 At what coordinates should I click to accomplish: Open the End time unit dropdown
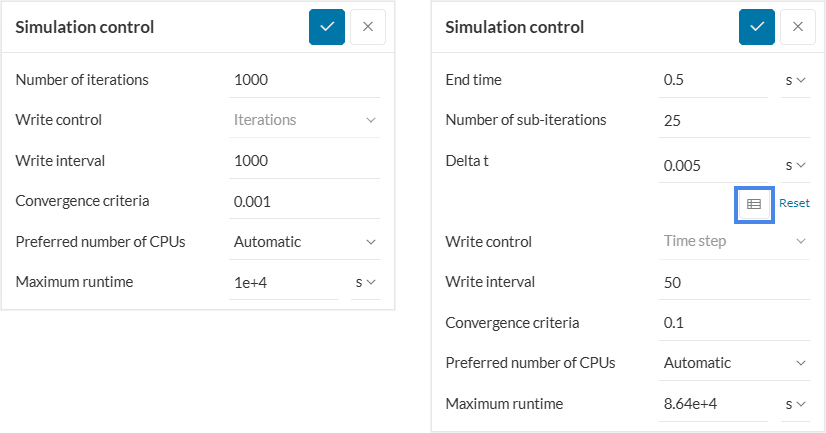(795, 80)
